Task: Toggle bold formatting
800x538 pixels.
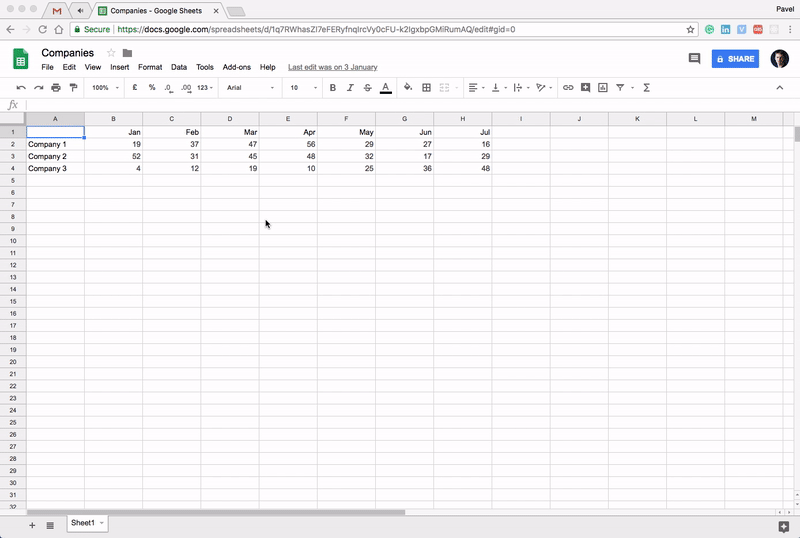Action: (333, 88)
